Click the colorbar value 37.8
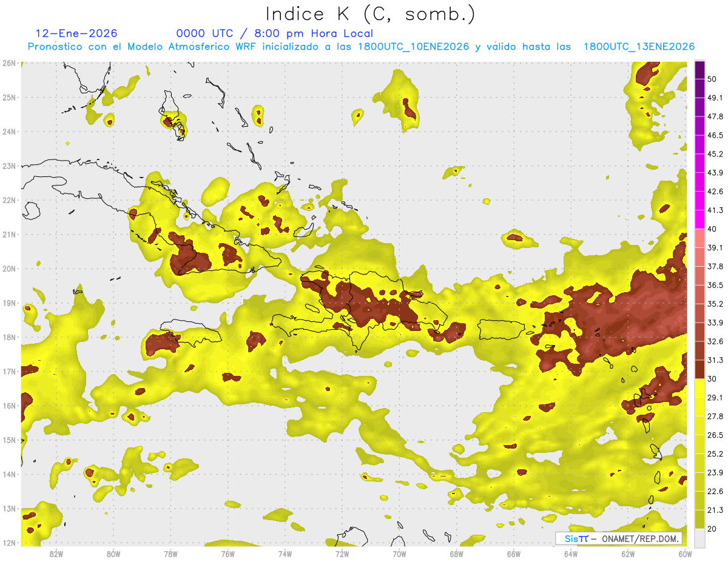The height and width of the screenshot is (562, 728). tap(715, 266)
